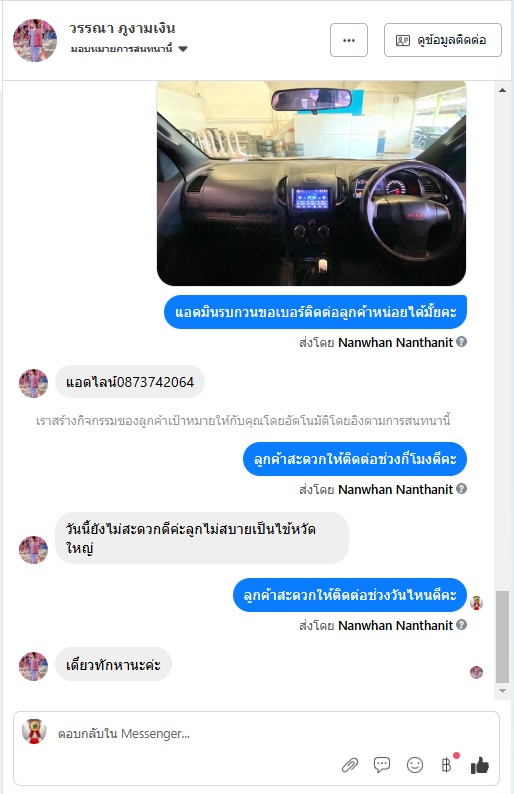Click the dropdown arrow next to มอบหมายการสนทนานี้
Viewport: 514px width, 794px height.
(183, 49)
